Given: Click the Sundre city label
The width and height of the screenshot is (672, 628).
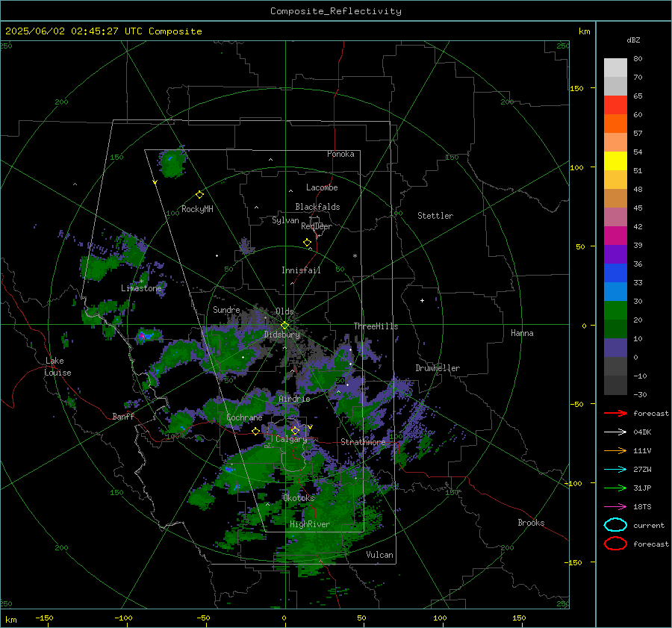Looking at the screenshot, I should pos(226,309).
